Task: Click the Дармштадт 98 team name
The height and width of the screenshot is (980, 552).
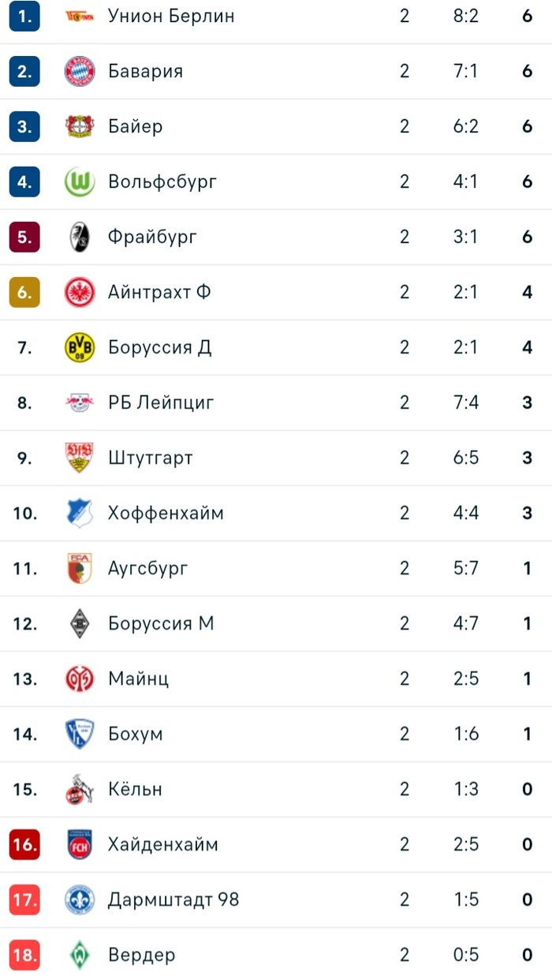Action: (x=173, y=900)
